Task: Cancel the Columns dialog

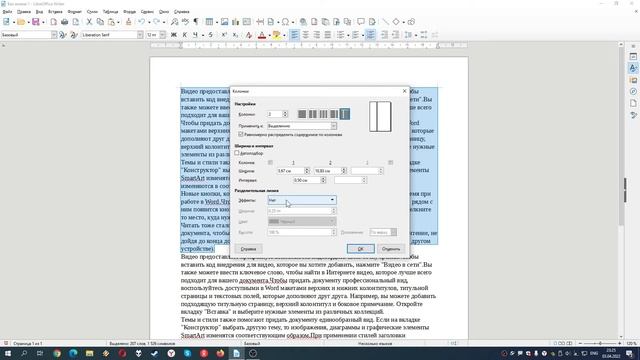Action: [x=391, y=249]
